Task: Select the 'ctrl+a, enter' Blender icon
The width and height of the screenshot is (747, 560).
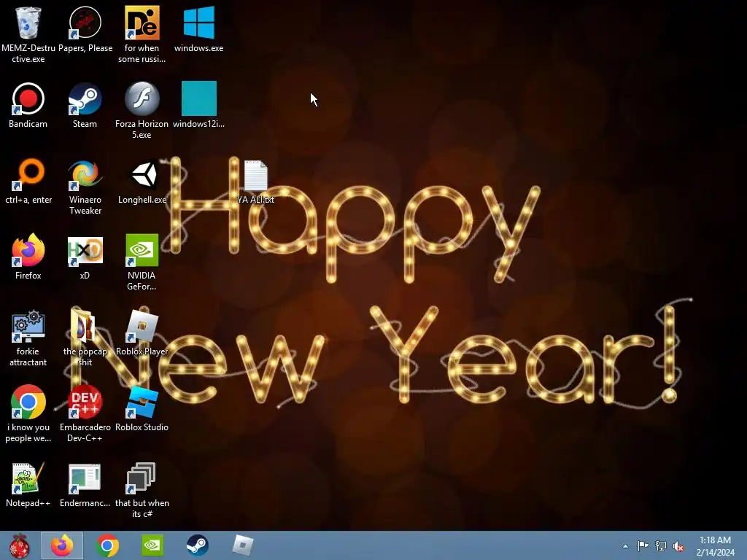Action: pos(28,175)
